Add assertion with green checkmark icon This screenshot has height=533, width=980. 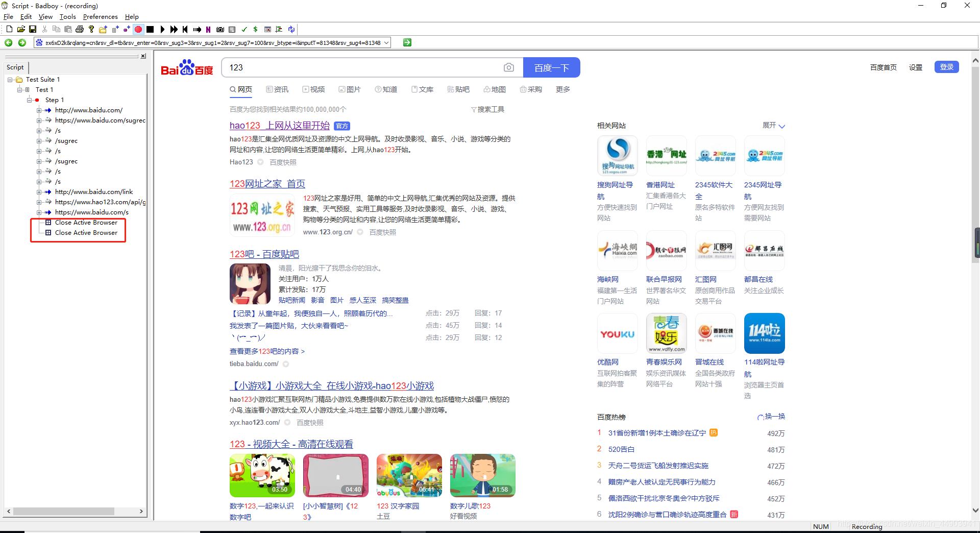click(x=244, y=29)
